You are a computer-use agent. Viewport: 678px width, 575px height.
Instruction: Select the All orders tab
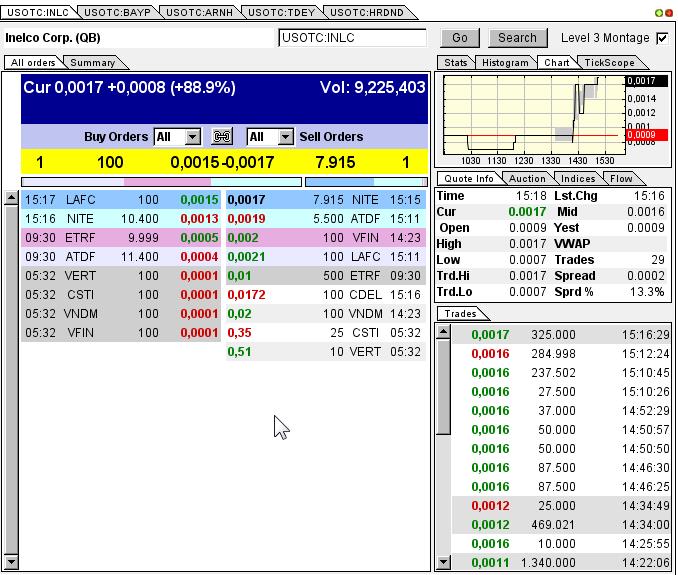[33, 63]
